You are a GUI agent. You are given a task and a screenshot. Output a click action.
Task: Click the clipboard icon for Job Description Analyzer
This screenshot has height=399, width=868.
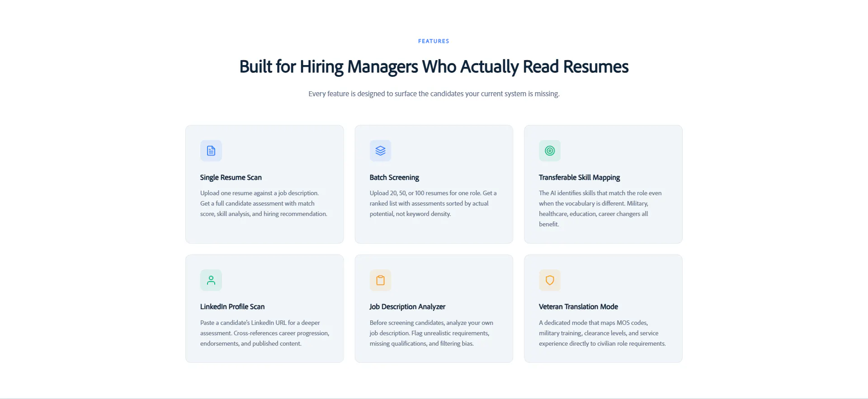381,280
